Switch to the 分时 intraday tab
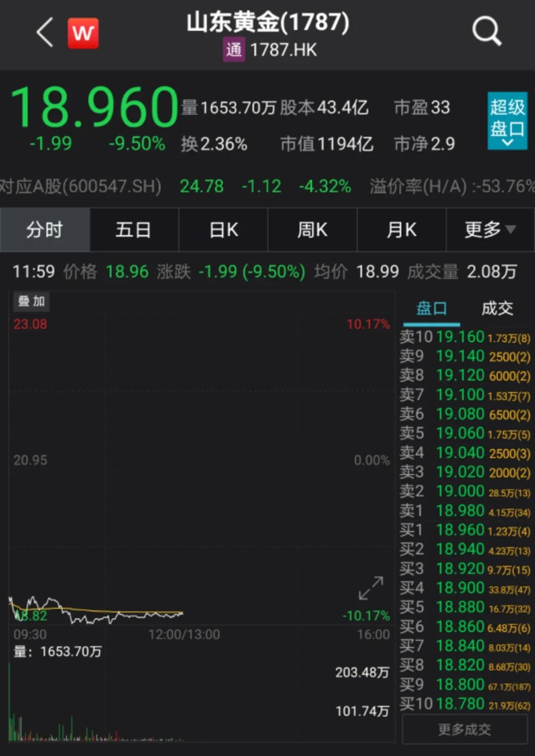535x756 pixels. click(45, 230)
